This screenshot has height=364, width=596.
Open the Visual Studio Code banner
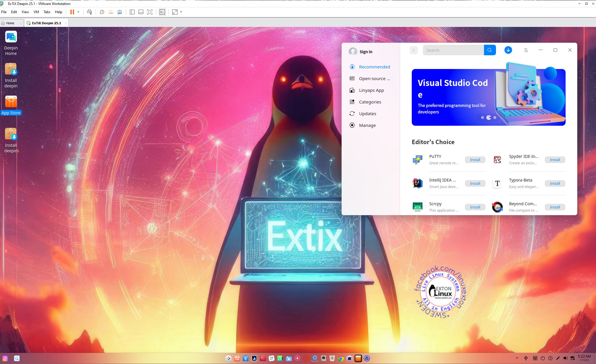[x=488, y=97]
